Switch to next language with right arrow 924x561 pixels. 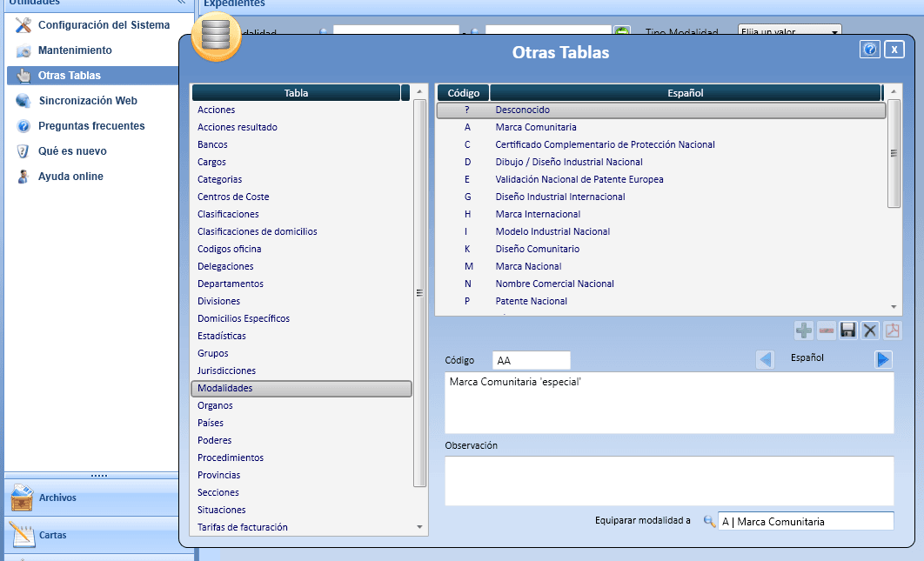point(883,359)
